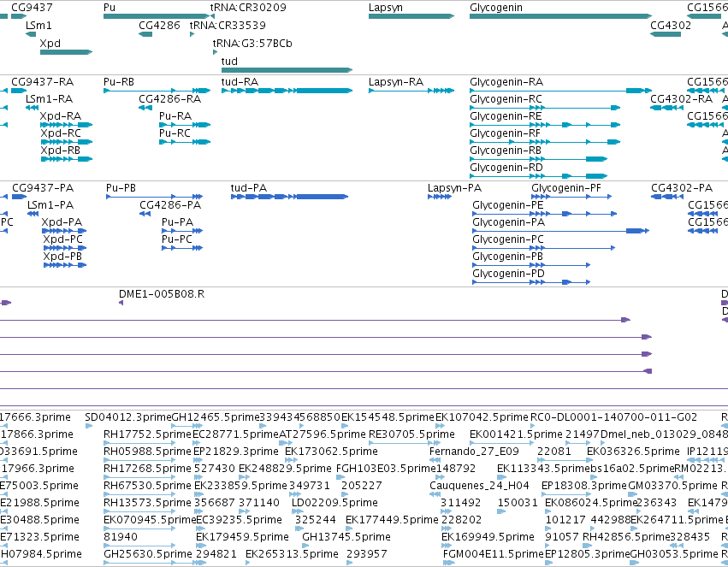Select the GH13745.5prime EST label
Viewport: 728px width, 567px height.
click(346, 538)
